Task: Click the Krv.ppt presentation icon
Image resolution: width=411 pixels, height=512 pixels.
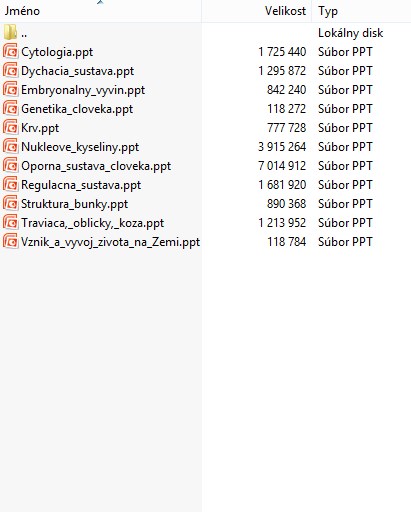Action: [x=10, y=128]
